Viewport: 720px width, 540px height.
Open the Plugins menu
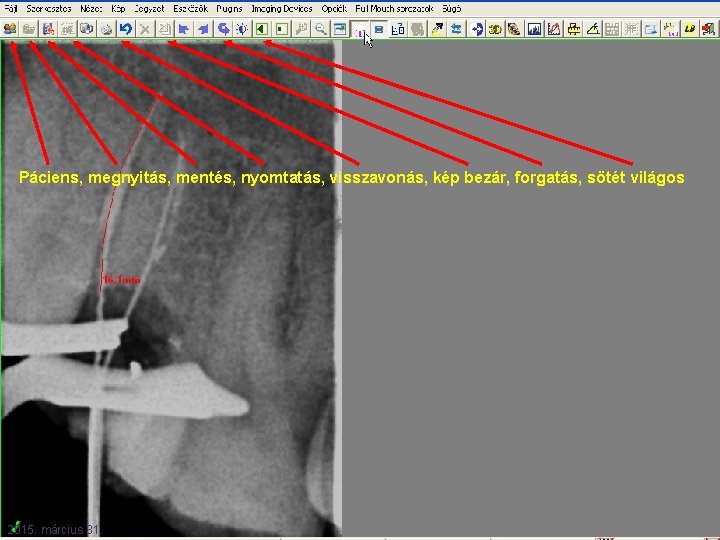[229, 9]
